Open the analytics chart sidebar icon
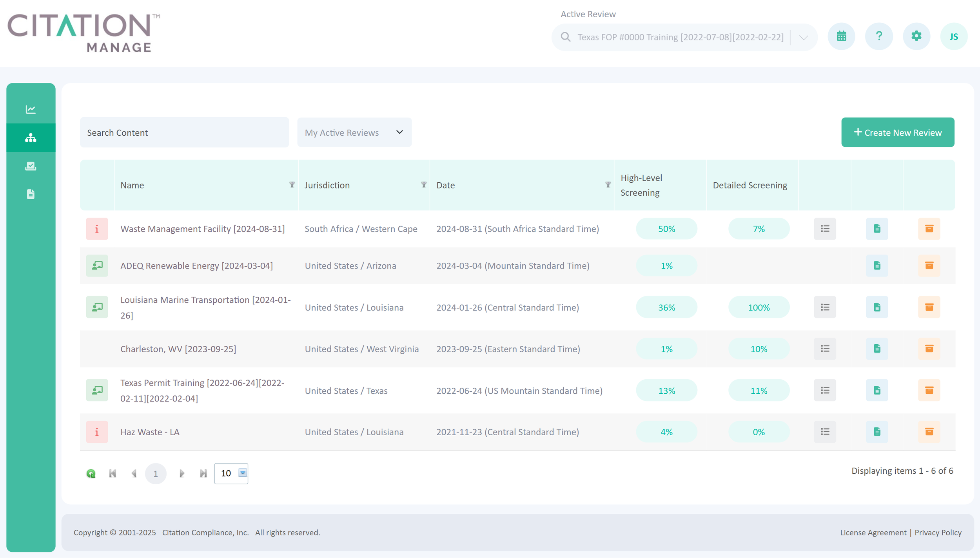 point(31,109)
